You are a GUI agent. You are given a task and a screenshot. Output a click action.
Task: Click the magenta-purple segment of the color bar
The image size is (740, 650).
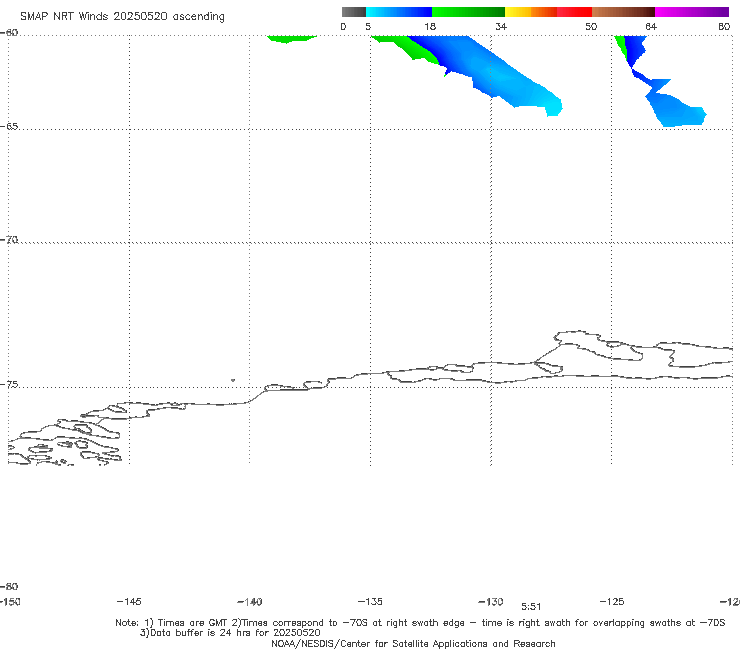pos(692,12)
